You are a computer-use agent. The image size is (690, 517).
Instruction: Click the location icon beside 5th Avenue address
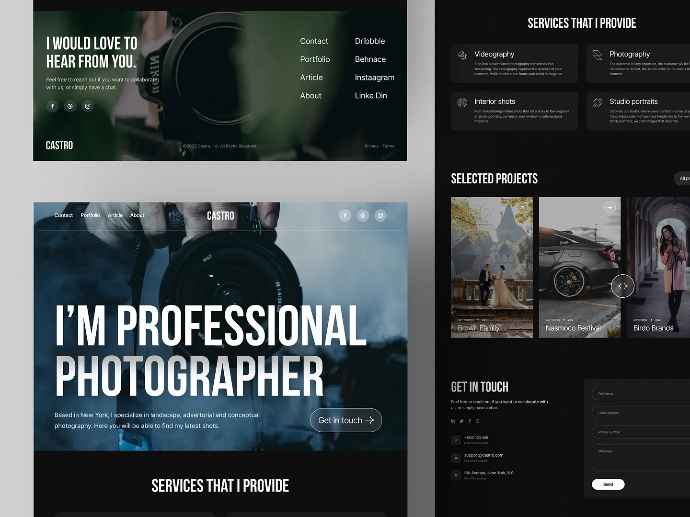pyautogui.click(x=456, y=475)
